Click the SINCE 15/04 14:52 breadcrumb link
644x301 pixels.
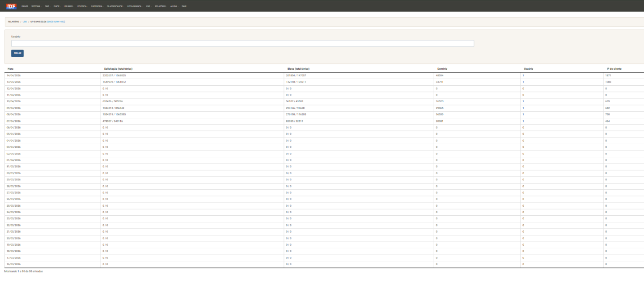pos(57,21)
